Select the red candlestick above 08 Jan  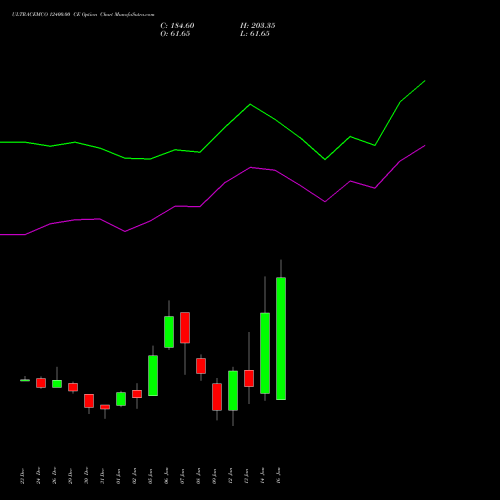[201, 366]
